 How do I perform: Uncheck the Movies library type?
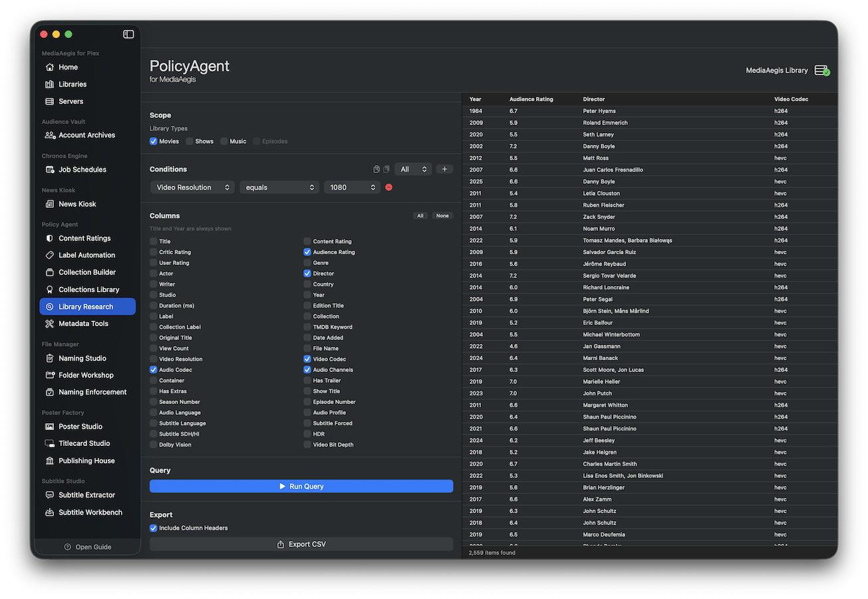coord(154,141)
